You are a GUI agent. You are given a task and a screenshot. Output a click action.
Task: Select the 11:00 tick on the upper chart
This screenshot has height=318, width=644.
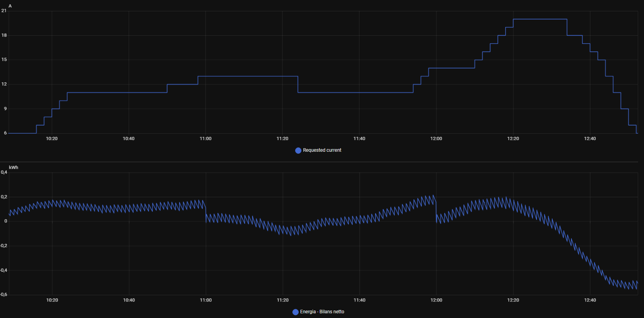pos(205,139)
